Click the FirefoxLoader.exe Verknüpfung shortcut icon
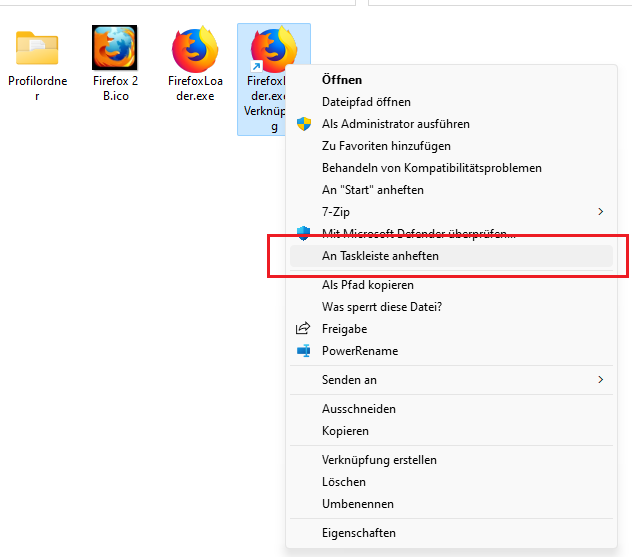Screen dimensions: 632x557 point(272,50)
